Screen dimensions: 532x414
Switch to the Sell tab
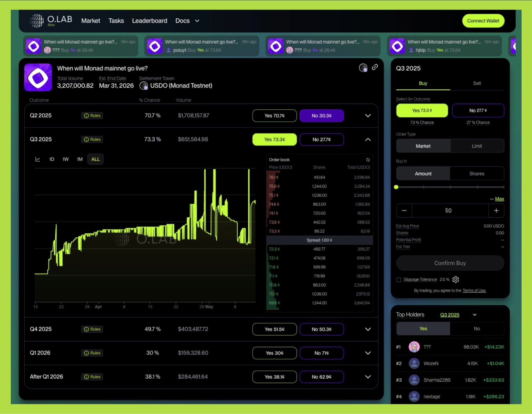coord(477,83)
